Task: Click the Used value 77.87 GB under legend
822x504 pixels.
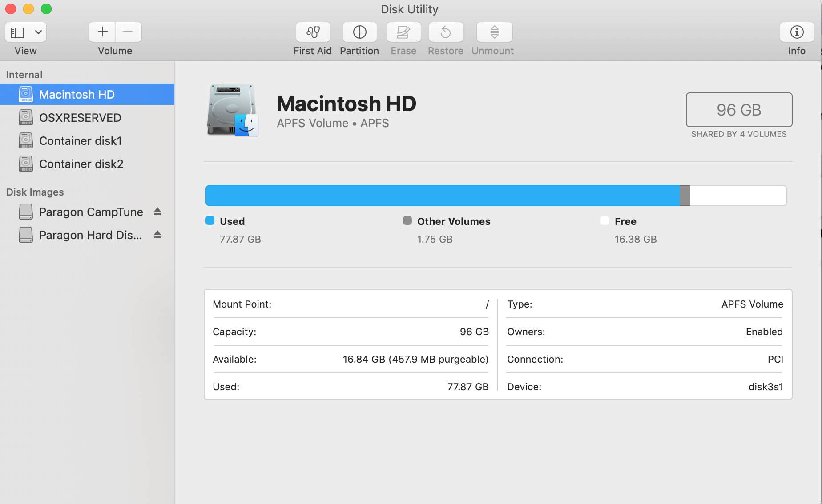Action: tap(240, 239)
